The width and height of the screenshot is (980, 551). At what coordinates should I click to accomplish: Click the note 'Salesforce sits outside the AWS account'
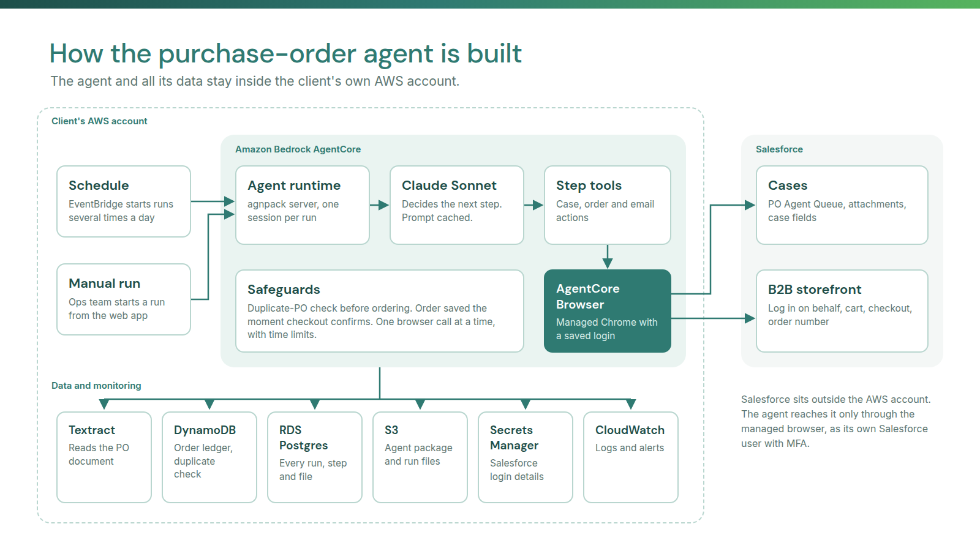835,421
